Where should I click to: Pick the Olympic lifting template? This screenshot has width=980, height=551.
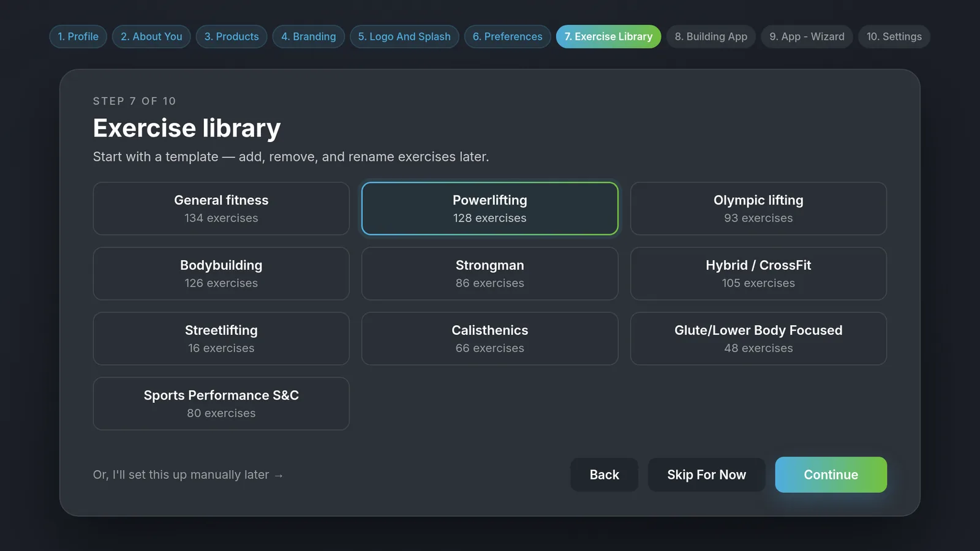(758, 209)
